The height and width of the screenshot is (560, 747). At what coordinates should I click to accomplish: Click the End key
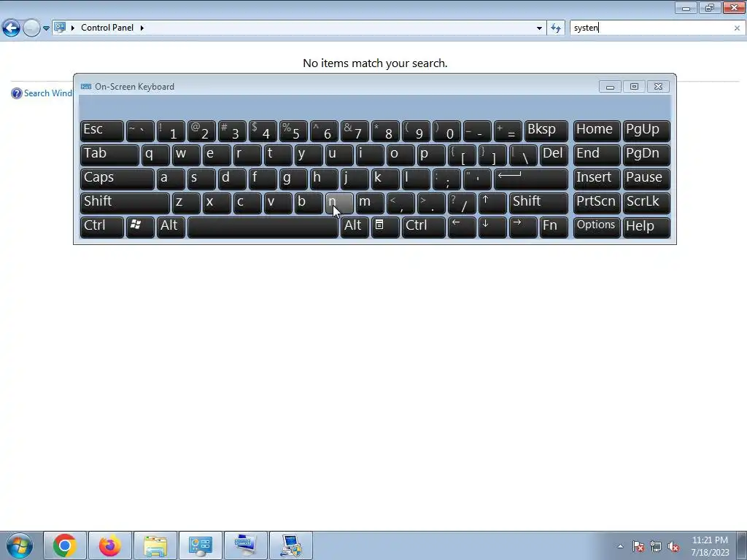coord(597,155)
